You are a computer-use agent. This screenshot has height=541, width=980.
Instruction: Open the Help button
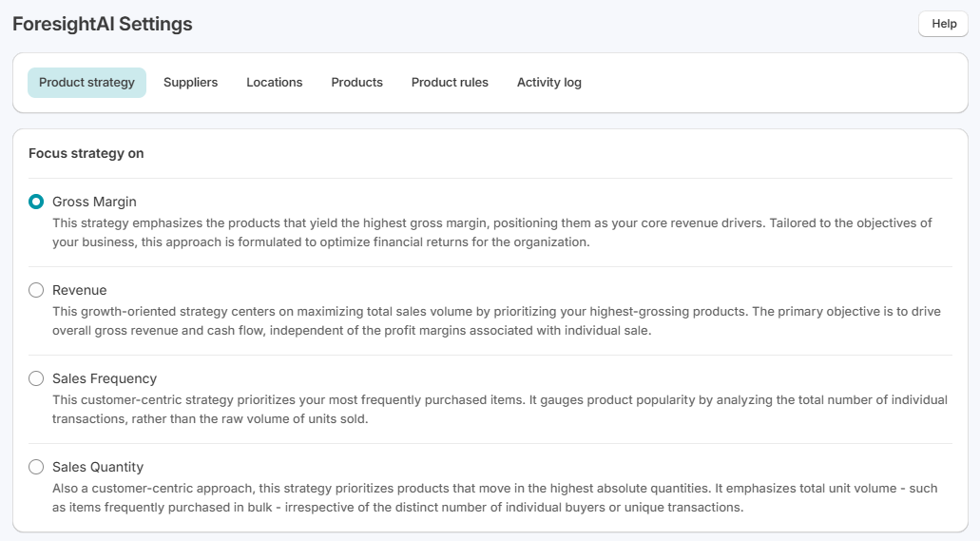943,24
